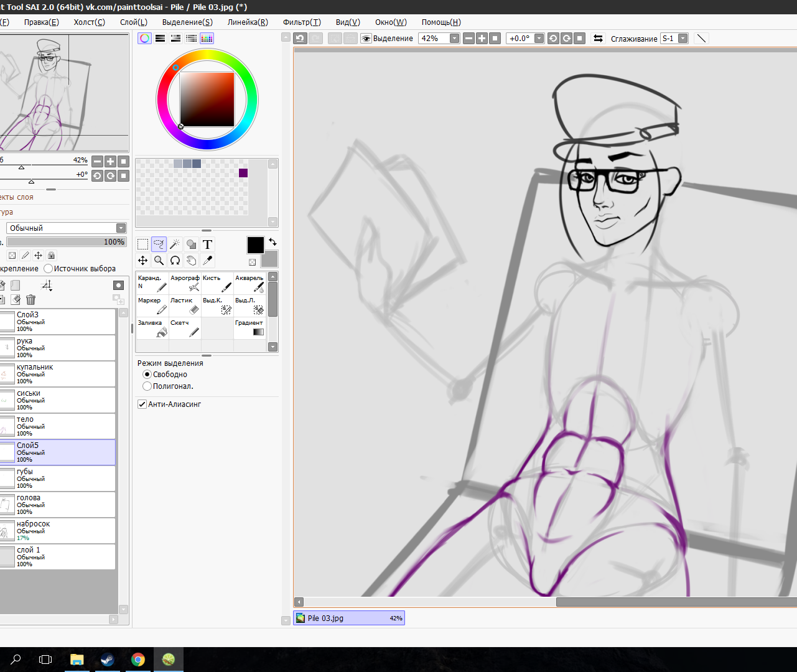Viewport: 797px width, 672px height.
Task: Set transparent color below foreground swatch
Action: click(252, 263)
